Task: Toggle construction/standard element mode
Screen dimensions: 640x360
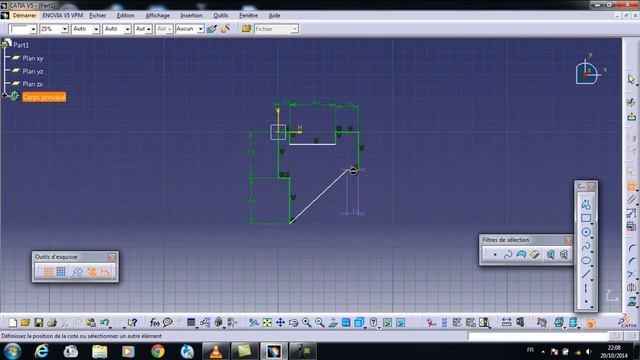Action: (77, 272)
